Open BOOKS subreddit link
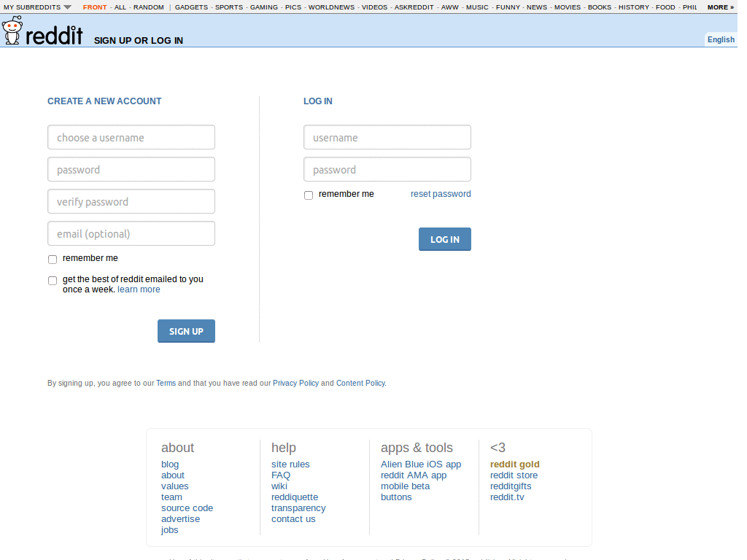Screen dimensions: 747x560 pos(600,7)
